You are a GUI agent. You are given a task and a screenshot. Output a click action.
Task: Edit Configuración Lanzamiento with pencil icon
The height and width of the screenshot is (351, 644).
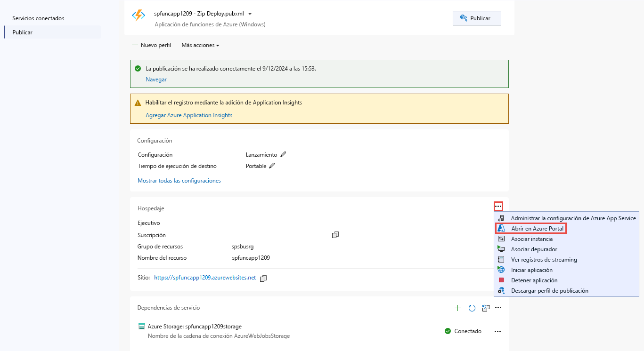283,154
